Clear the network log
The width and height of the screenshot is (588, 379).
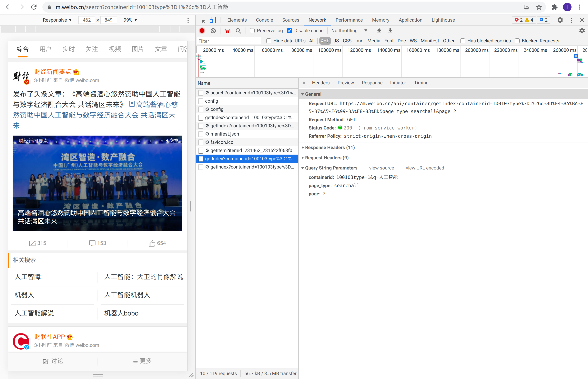[213, 31]
